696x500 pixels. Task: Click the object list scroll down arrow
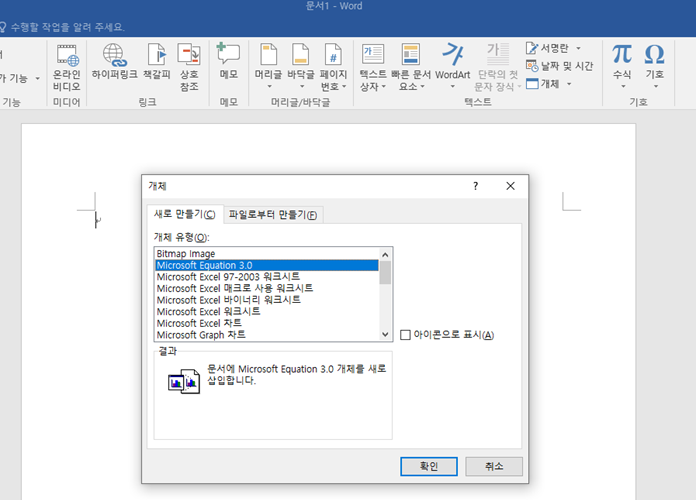pos(385,334)
